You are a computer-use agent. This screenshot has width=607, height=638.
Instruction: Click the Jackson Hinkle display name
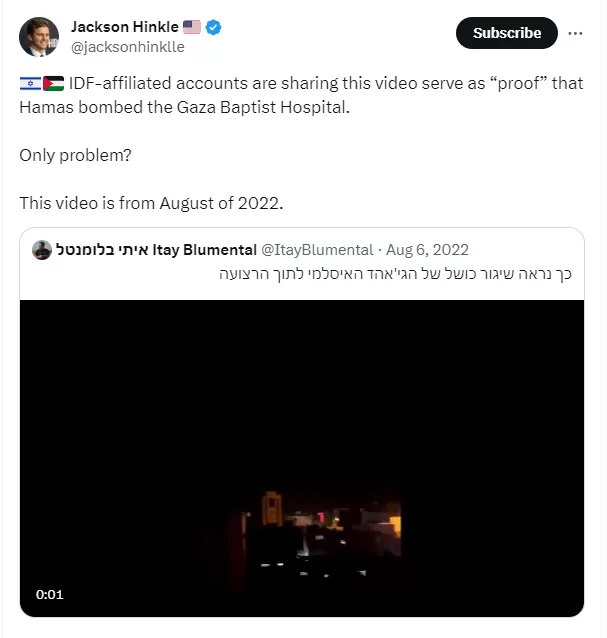[x=123, y=26]
